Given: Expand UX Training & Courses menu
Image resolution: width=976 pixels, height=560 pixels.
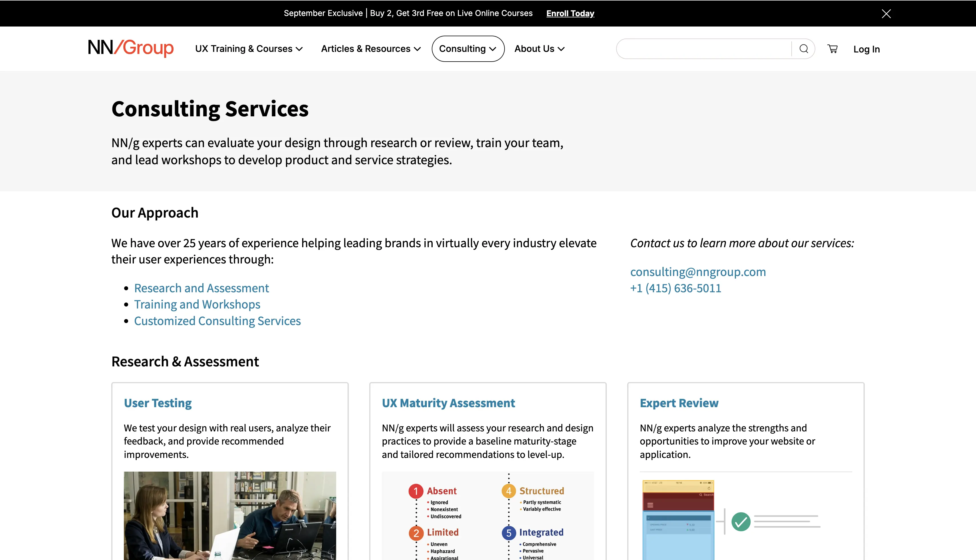Looking at the screenshot, I should pos(249,49).
